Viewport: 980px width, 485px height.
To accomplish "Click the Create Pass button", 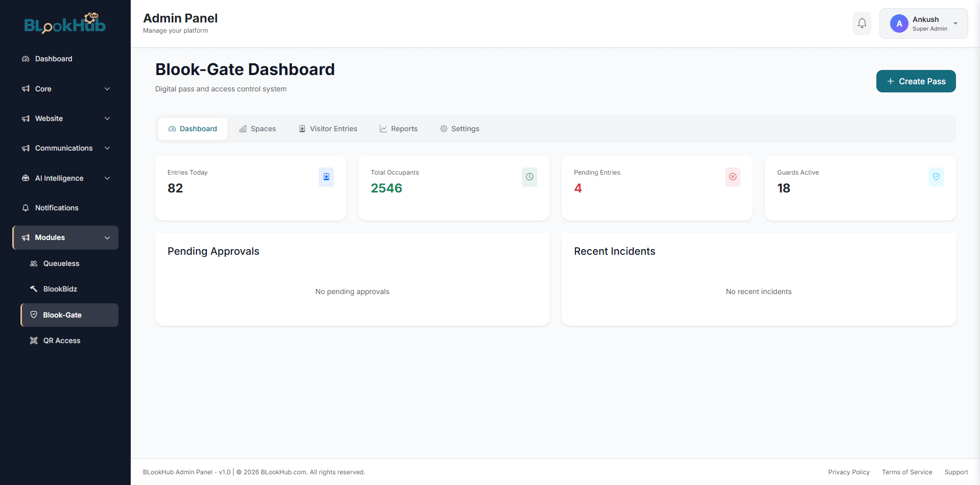I will pyautogui.click(x=916, y=81).
